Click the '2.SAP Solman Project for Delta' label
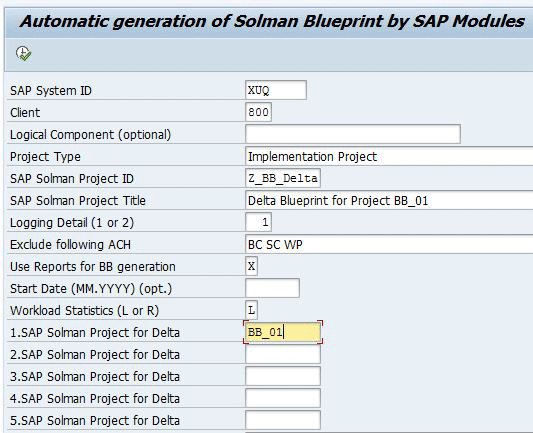The height and width of the screenshot is (433, 533). 94,355
